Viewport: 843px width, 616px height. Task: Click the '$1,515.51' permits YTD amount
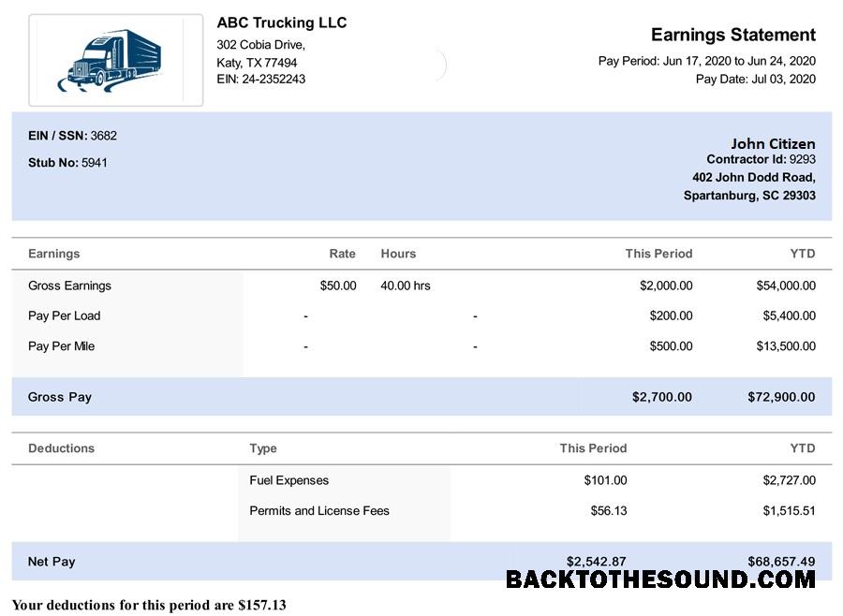[x=790, y=510]
